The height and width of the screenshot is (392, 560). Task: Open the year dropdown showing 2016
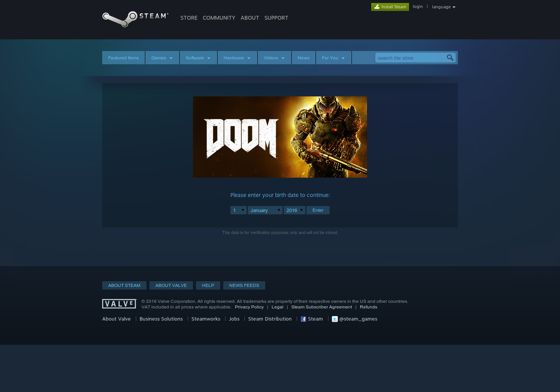(x=294, y=210)
